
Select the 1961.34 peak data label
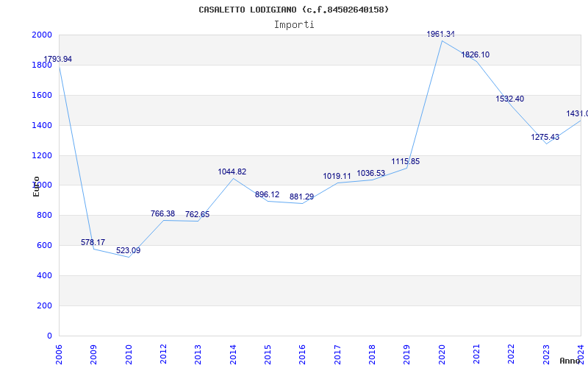coord(440,35)
